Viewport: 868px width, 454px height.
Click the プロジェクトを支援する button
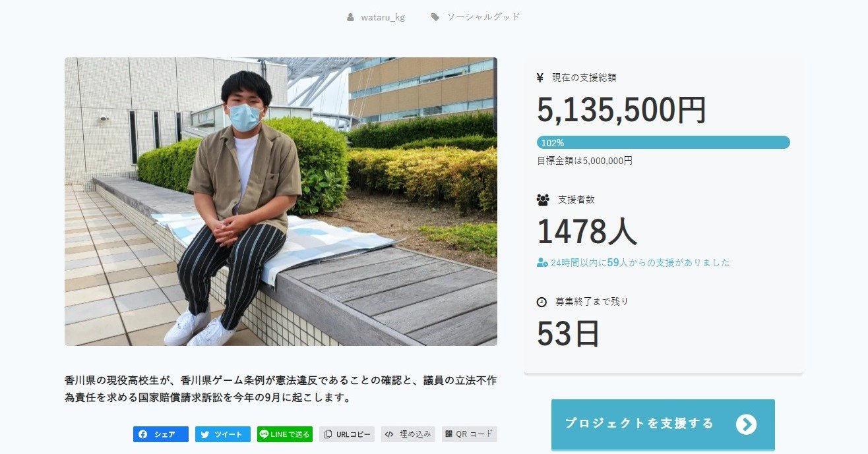[663, 424]
